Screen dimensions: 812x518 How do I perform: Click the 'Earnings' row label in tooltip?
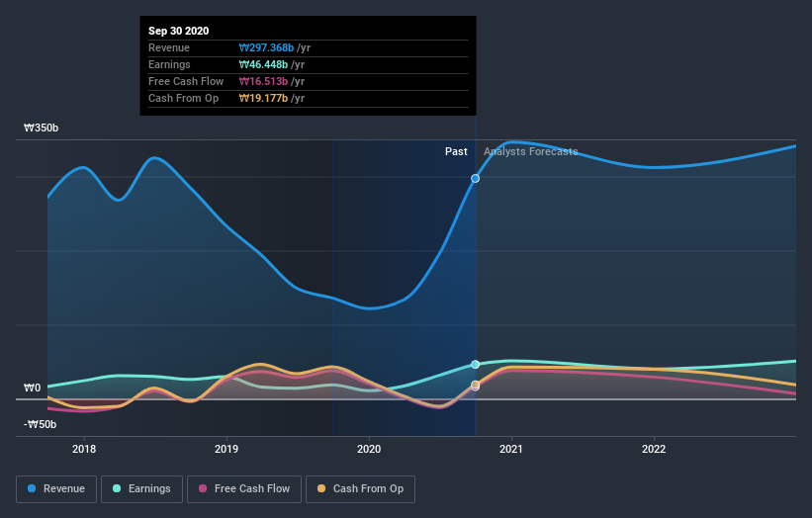(169, 64)
